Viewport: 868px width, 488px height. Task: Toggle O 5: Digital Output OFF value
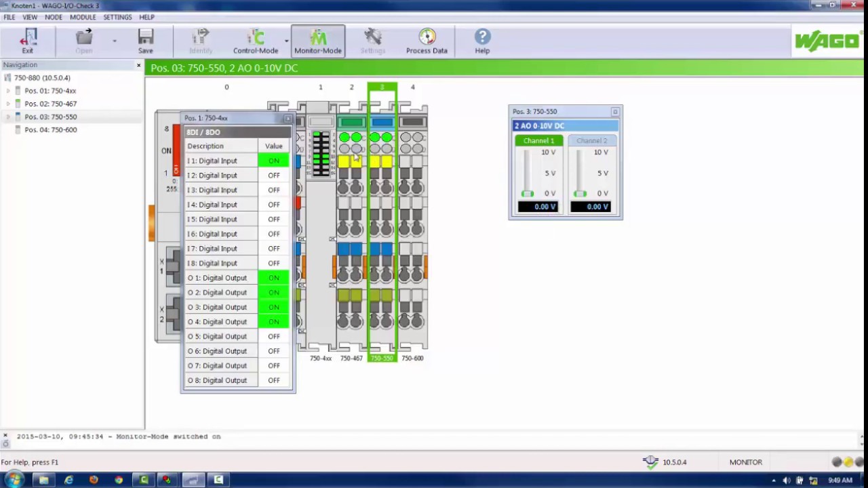[274, 336]
